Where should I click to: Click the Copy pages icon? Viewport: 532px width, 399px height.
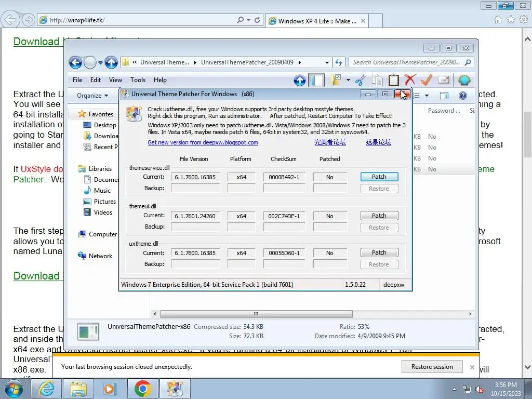click(x=377, y=80)
